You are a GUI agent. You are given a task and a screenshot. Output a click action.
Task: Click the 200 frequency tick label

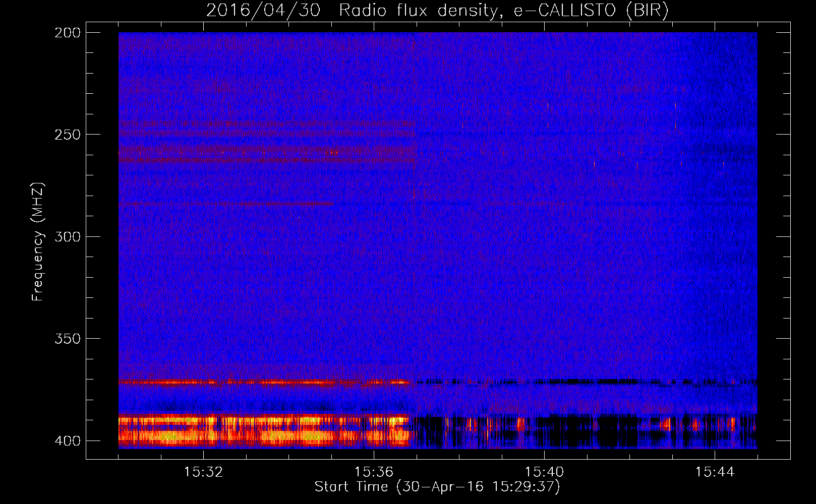coord(67,32)
